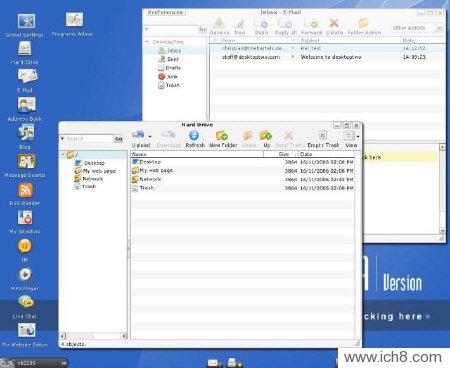Click Share in Hard Drive toolbar

[249, 139]
